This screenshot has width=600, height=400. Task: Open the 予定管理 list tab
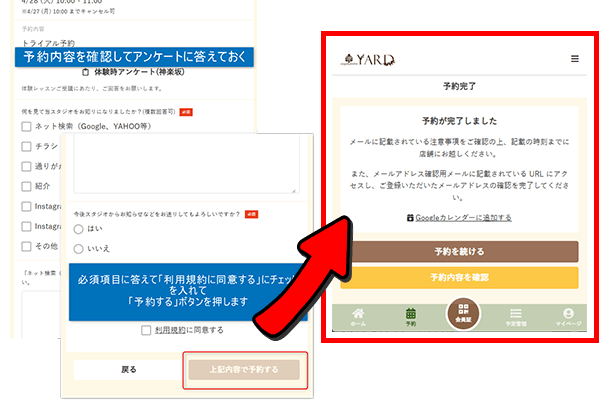pos(516,317)
